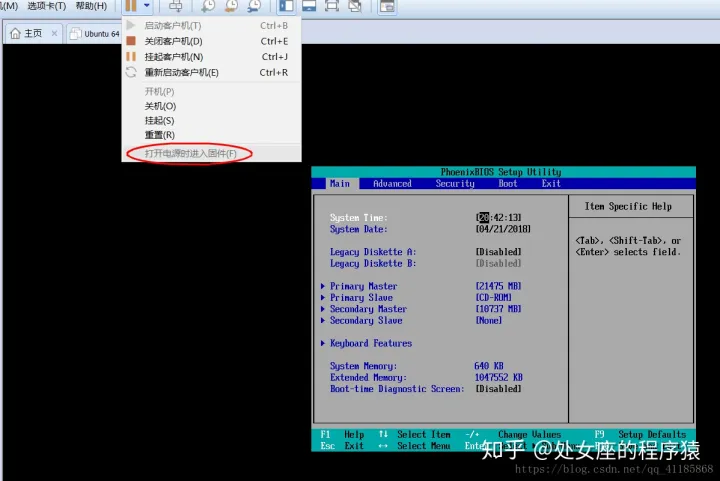Click the revert to snapshot toolbar icon
Screen dimensions: 720x481
coord(231,6)
